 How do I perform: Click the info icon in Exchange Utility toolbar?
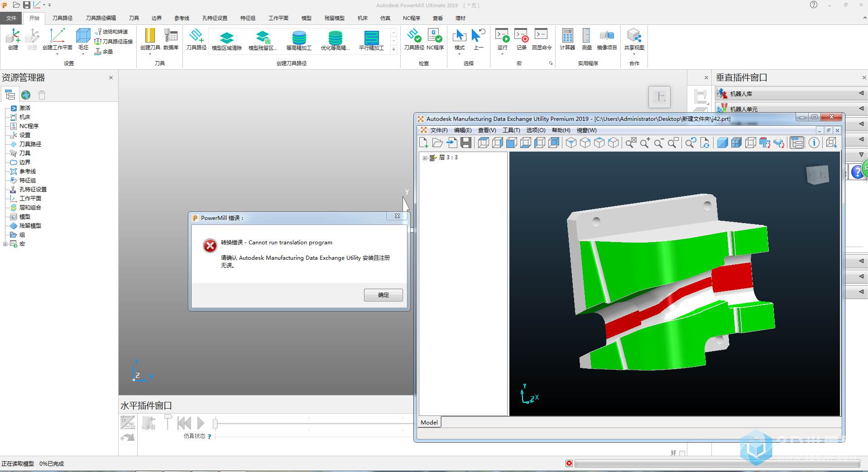tap(814, 143)
